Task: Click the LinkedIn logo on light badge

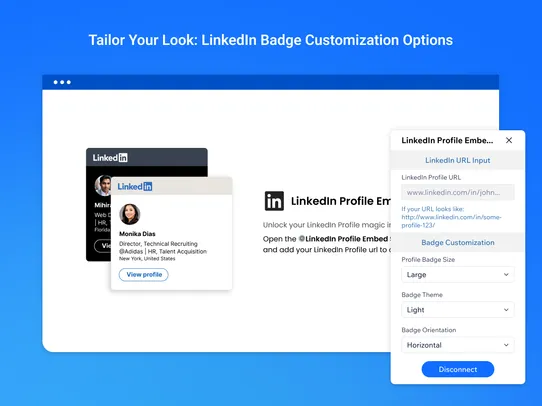Action: tap(135, 187)
